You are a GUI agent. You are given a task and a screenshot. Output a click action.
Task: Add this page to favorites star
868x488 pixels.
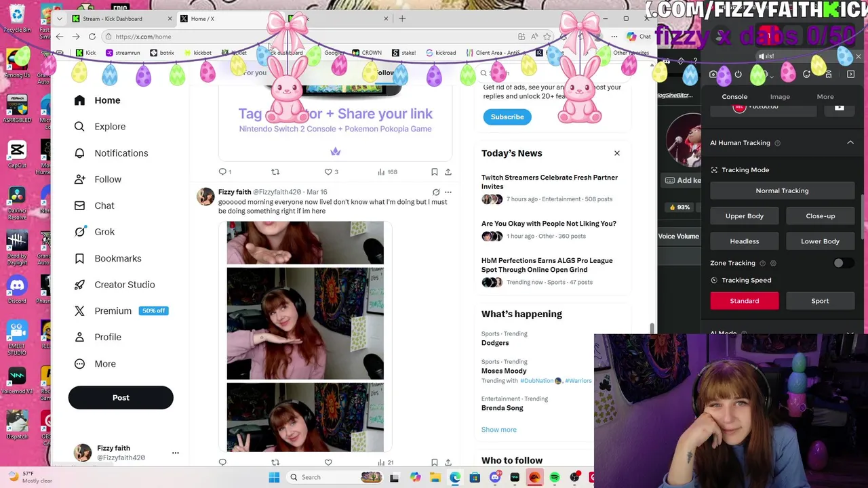[x=547, y=37]
